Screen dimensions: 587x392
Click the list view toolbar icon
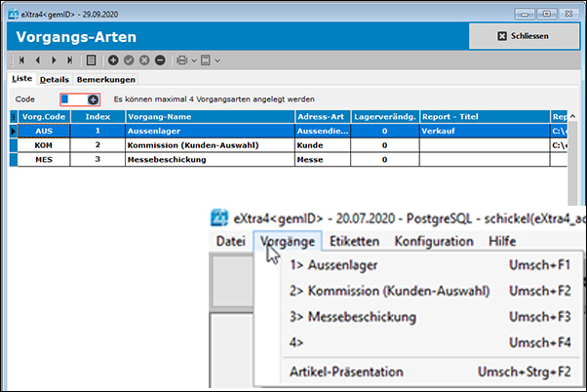tap(91, 60)
